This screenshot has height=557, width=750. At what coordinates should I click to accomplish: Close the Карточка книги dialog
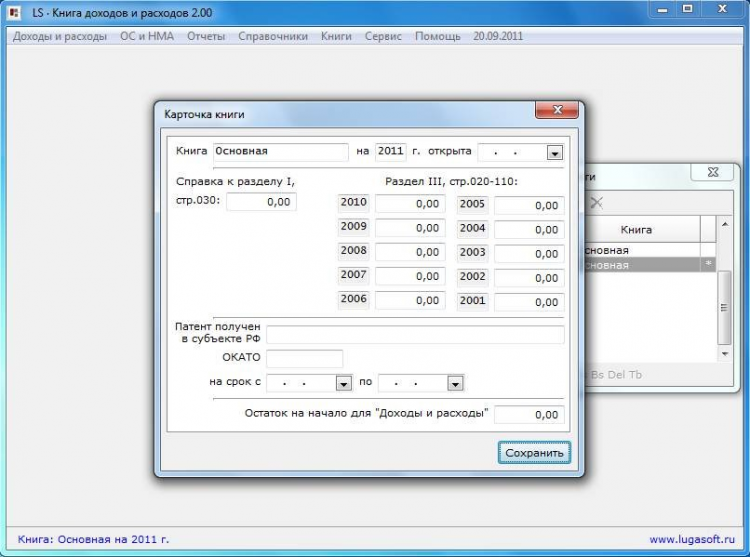557,110
